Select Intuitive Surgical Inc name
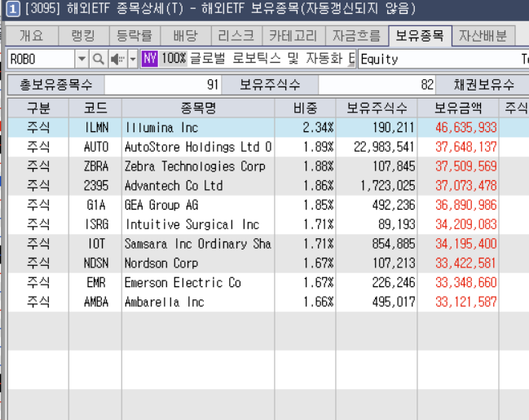This screenshot has height=420, width=529. 192,224
